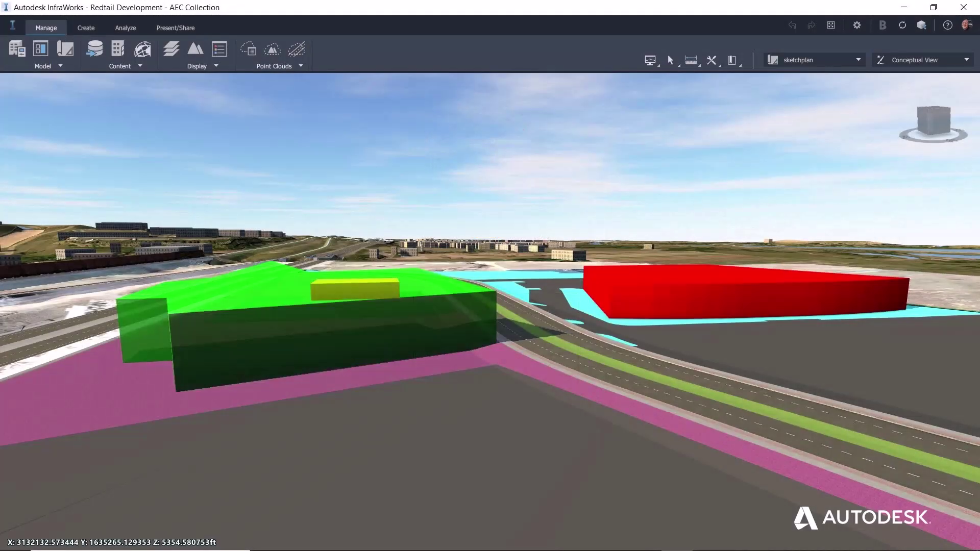Switch to the Analyze tab
Image resolution: width=980 pixels, height=551 pixels.
pos(125,28)
